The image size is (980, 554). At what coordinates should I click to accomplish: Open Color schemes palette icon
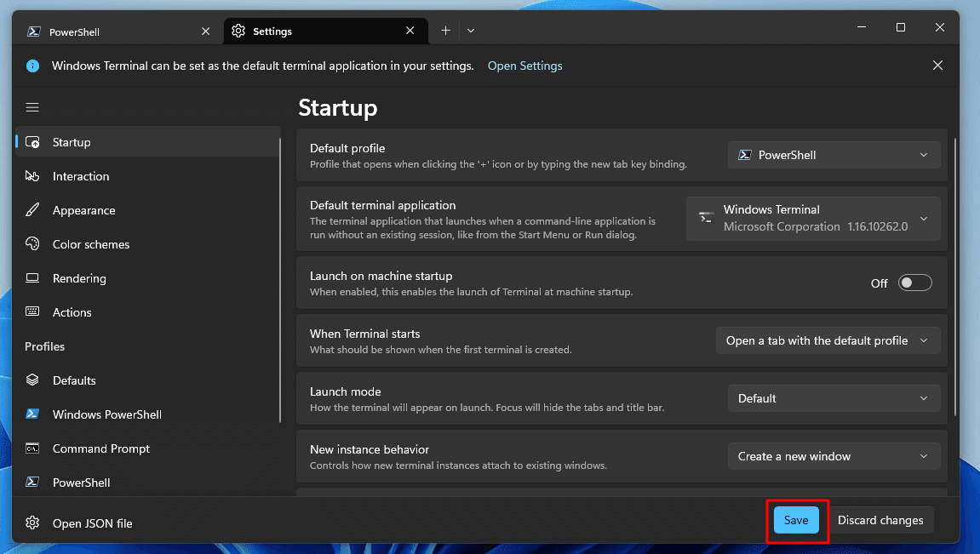coord(32,243)
